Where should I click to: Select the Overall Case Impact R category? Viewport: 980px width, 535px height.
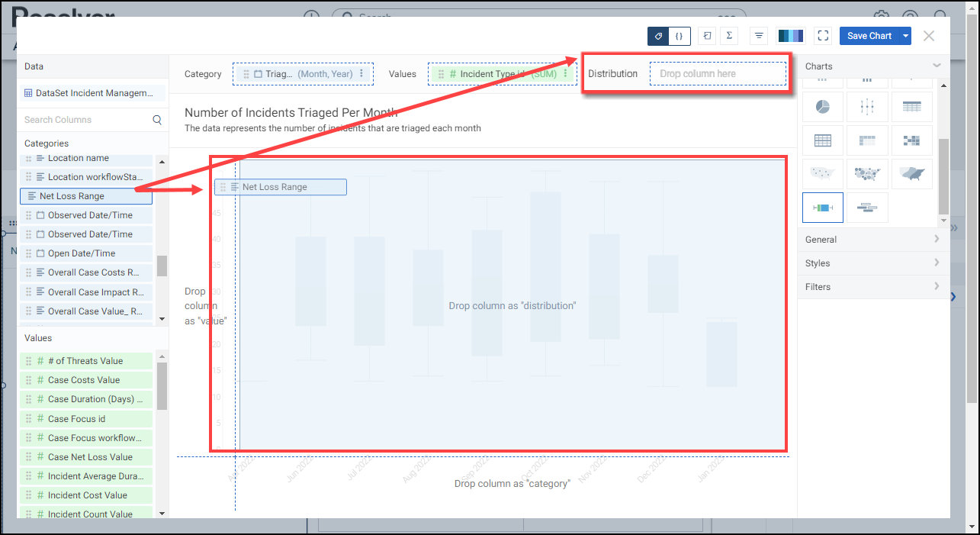(86, 292)
